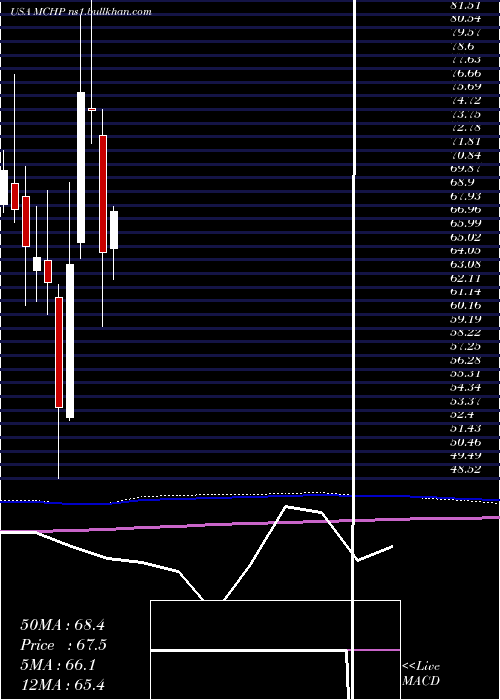Click the tall white candle topping near 75.69
The width and height of the screenshot is (500, 700).
pos(81,167)
